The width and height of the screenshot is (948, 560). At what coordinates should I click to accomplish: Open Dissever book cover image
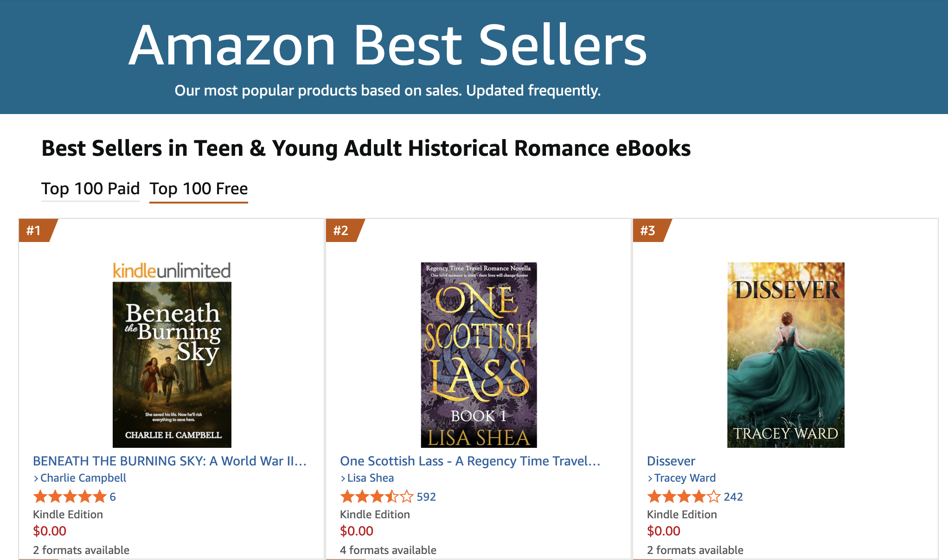click(x=786, y=355)
